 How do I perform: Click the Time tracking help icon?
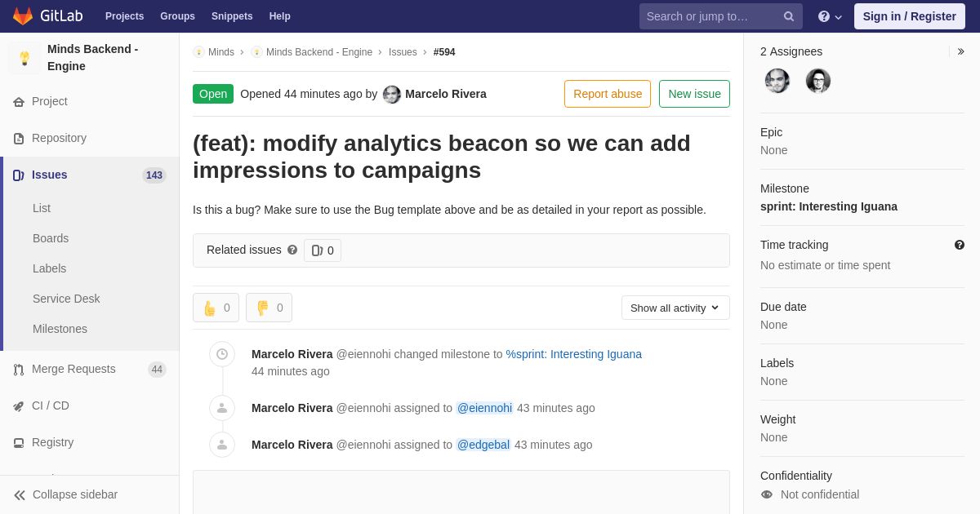pyautogui.click(x=960, y=245)
